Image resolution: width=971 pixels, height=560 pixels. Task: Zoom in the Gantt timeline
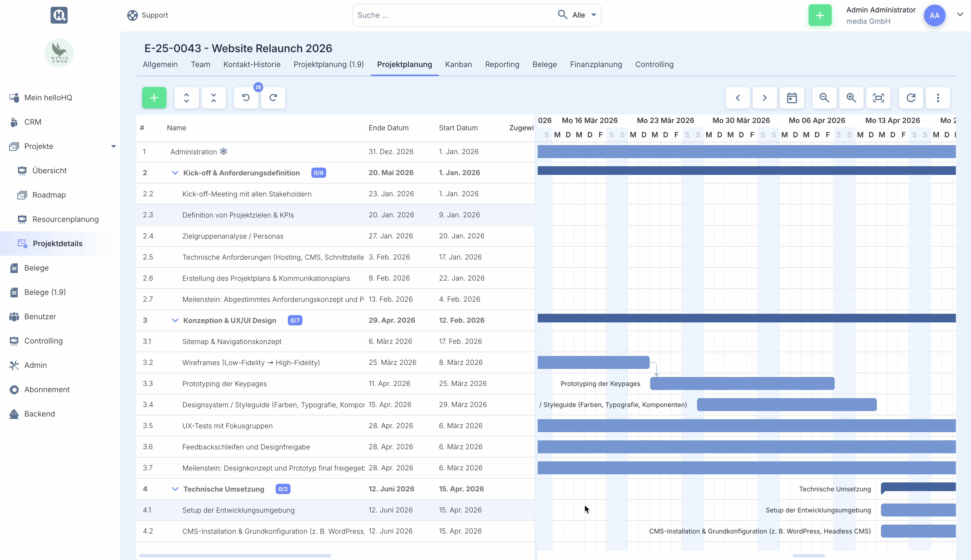pyautogui.click(x=851, y=98)
